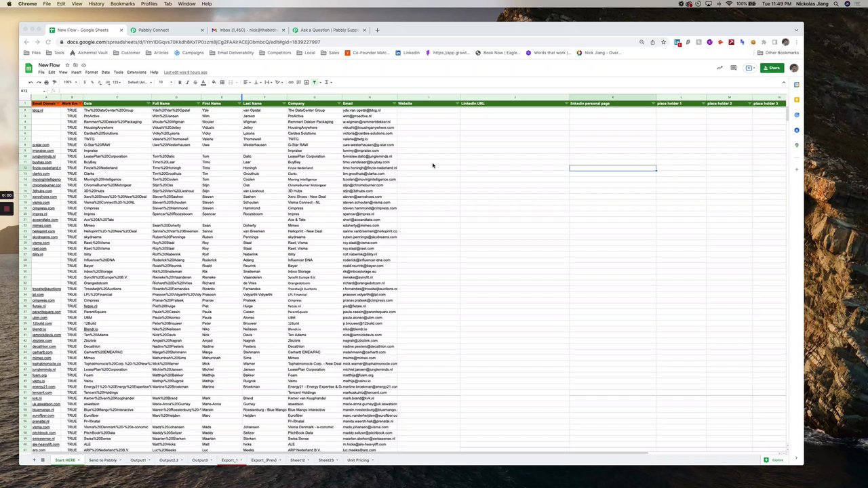Open the Other Bookmarks folder

point(778,53)
